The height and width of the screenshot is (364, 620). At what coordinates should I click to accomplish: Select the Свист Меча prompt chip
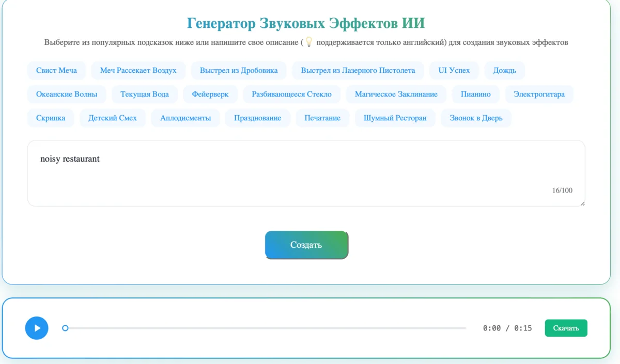[56, 70]
